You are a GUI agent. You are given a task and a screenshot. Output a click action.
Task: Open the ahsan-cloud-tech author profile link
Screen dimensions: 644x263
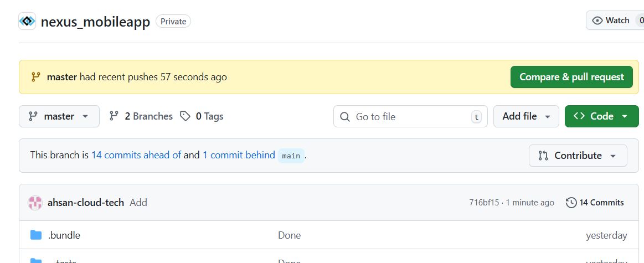tap(86, 203)
